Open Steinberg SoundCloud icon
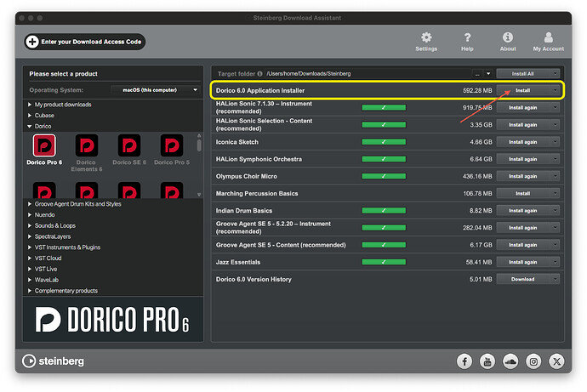Screen dimensions: 587x392 pos(510,361)
